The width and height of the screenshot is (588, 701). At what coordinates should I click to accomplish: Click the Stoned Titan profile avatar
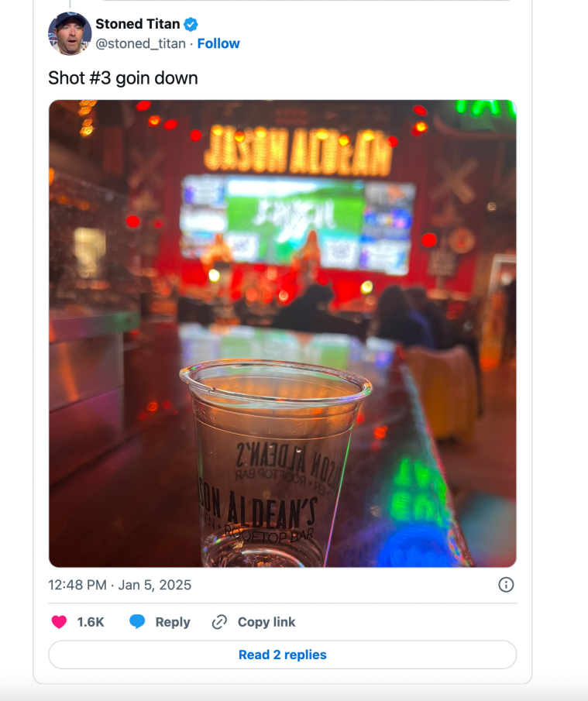[x=70, y=33]
